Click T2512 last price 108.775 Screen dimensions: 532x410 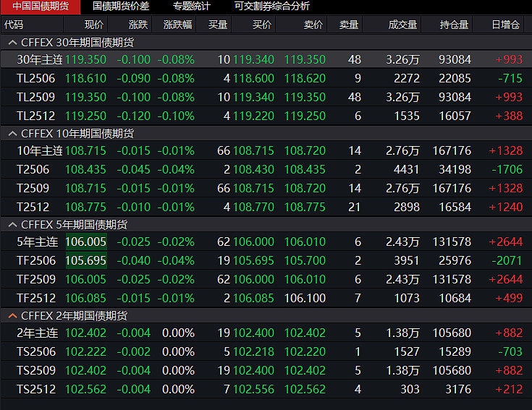[86, 207]
